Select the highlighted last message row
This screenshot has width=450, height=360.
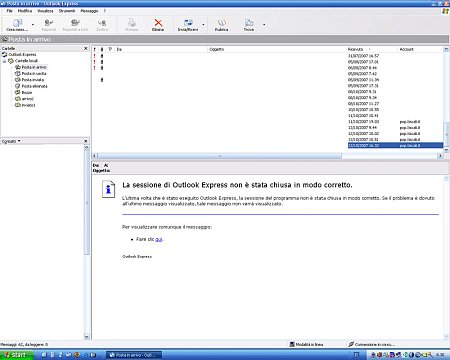268,146
